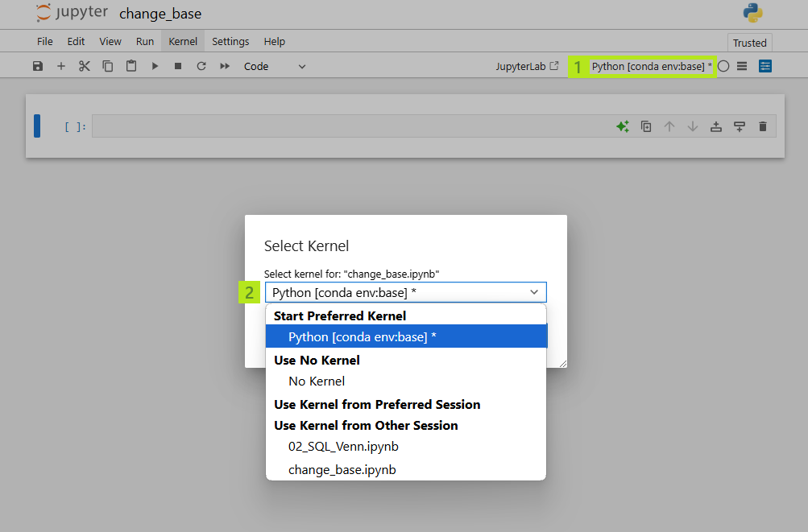
Task: Insert a new cell with the plus icon
Action: [60, 66]
